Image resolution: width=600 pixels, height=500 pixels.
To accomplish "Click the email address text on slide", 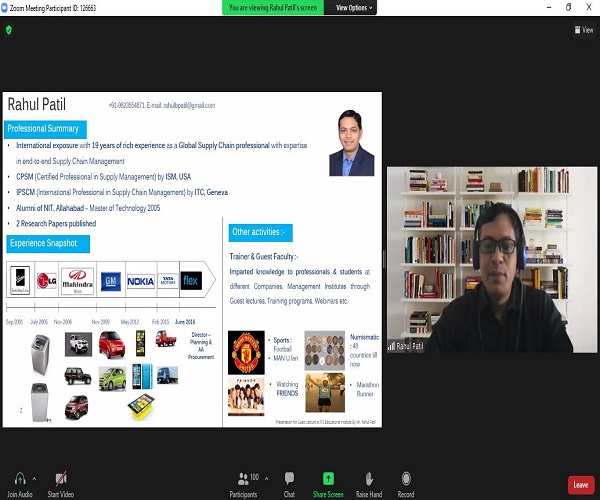I will (189, 105).
